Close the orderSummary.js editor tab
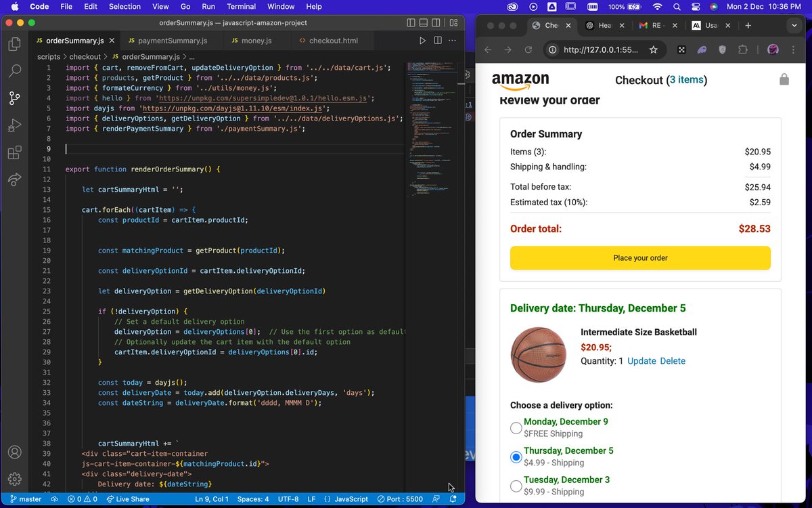This screenshot has width=812, height=508. (x=112, y=41)
